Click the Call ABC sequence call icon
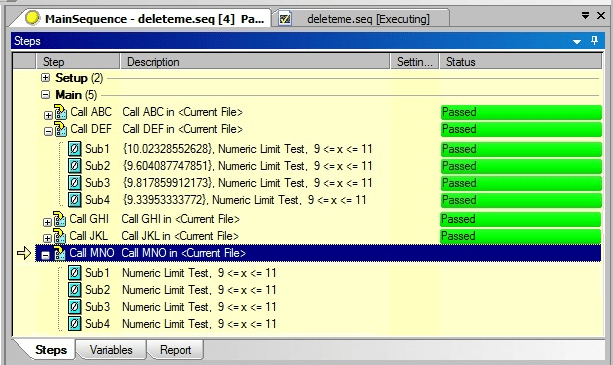Image resolution: width=613 pixels, height=365 pixels. 60,112
